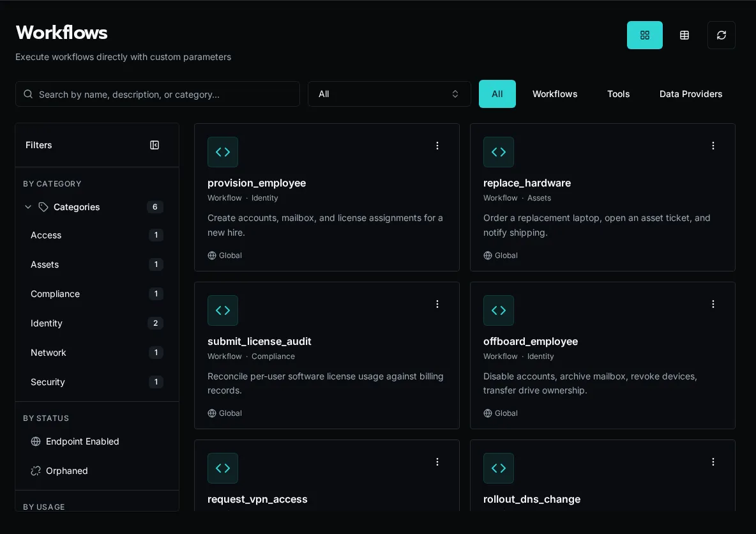
Task: Switch to table view layout
Action: (x=684, y=35)
